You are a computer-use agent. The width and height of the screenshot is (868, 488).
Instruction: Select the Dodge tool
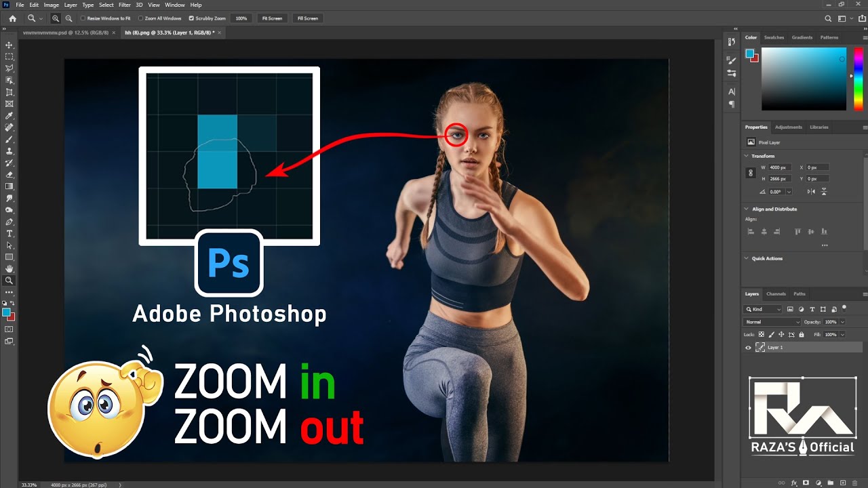click(x=9, y=209)
